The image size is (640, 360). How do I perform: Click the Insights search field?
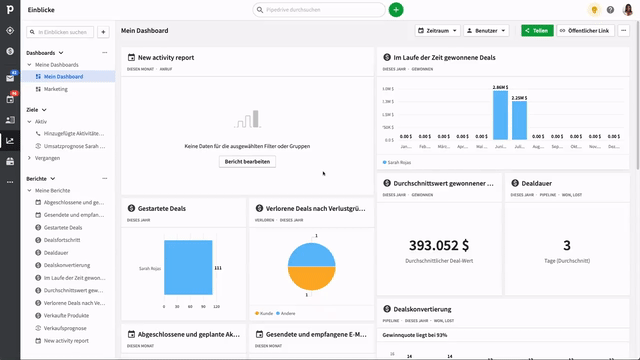pyautogui.click(x=60, y=32)
